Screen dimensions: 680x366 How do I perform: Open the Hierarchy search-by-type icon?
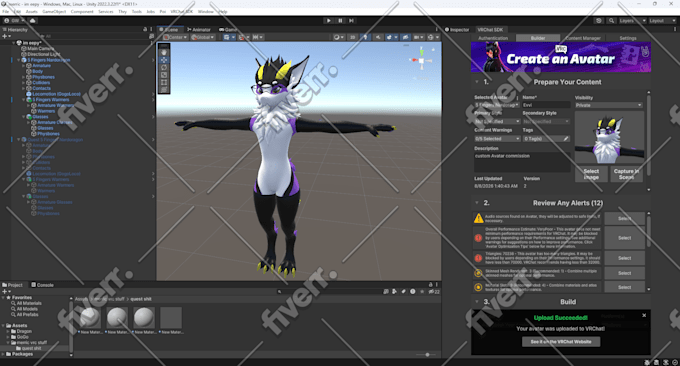pyautogui.click(x=151, y=36)
